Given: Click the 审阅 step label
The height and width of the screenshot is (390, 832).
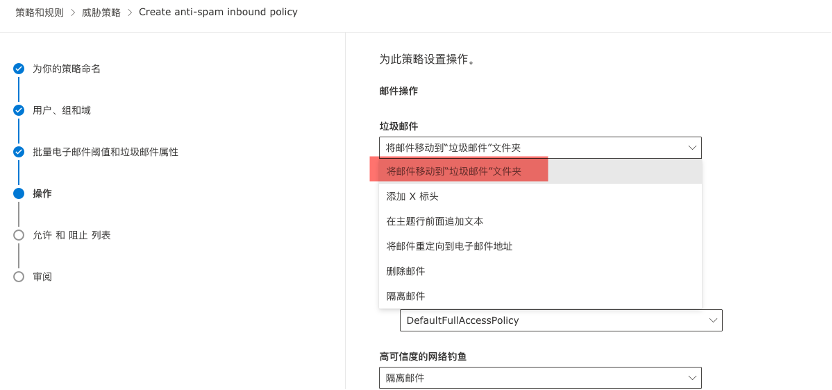Looking at the screenshot, I should tap(42, 276).
